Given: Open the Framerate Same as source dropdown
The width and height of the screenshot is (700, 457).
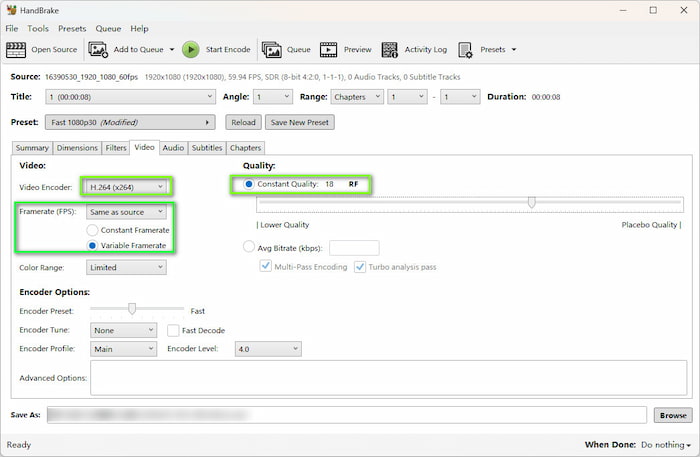Looking at the screenshot, I should [x=126, y=212].
